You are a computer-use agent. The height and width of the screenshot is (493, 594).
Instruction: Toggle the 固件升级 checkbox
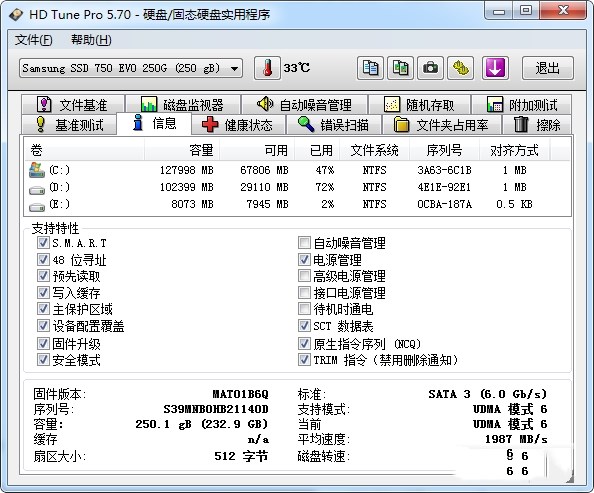click(x=43, y=344)
